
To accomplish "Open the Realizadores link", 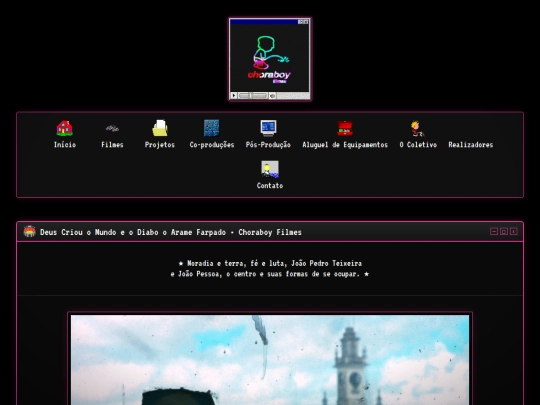I will tap(470, 145).
